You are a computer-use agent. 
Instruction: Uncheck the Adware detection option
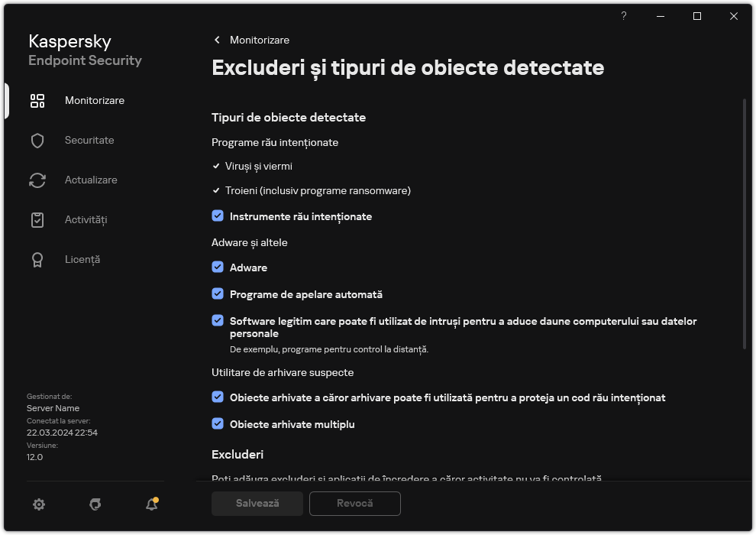pyautogui.click(x=218, y=267)
